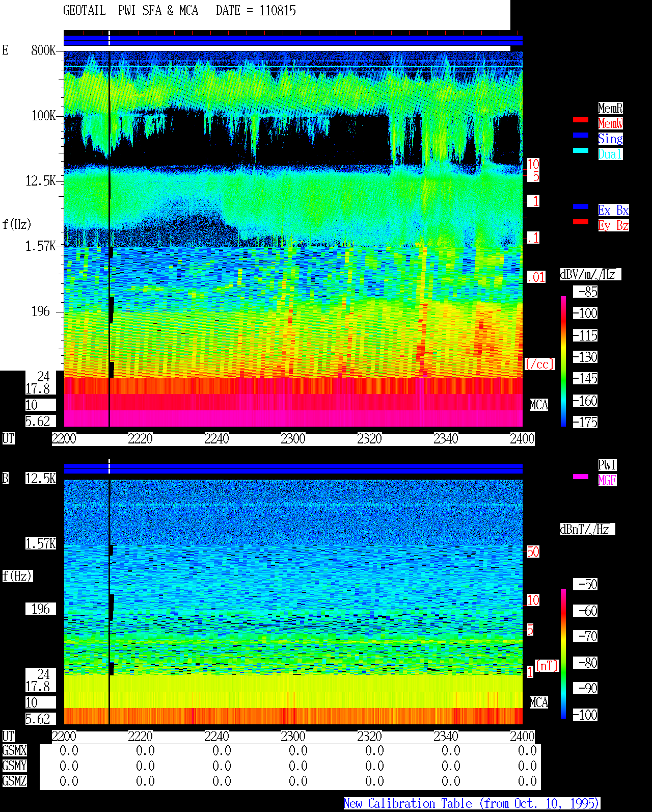Click the cyan Dual legend swatch
The width and height of the screenshot is (652, 812).
point(581,150)
